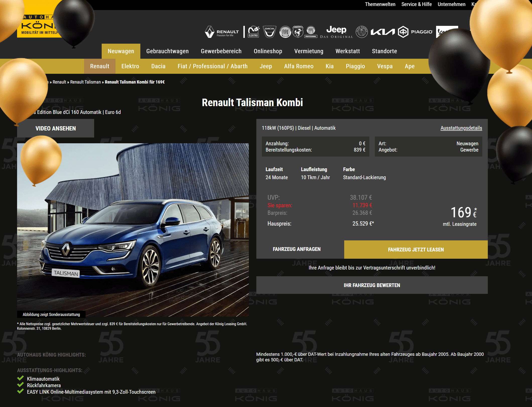
Task: Click the 169 € monthly leasing rate
Action: (x=463, y=213)
